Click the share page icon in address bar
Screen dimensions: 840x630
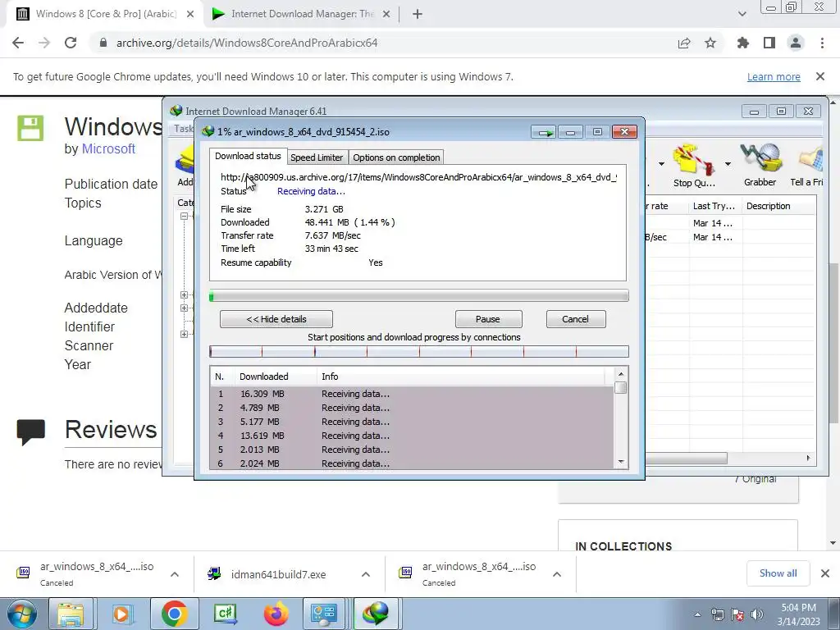pyautogui.click(x=684, y=43)
